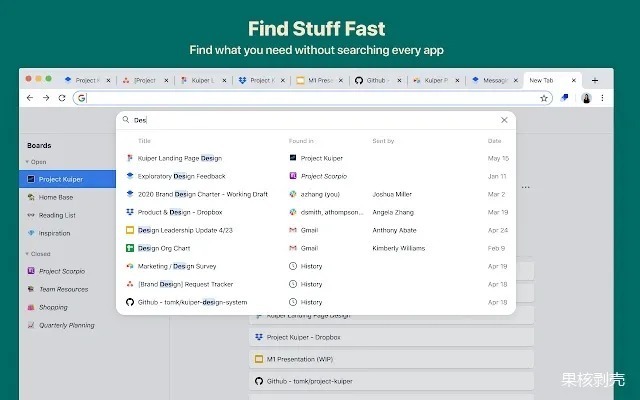Close the Github browser tab
Viewport: 640px width, 400px height.
pos(399,81)
